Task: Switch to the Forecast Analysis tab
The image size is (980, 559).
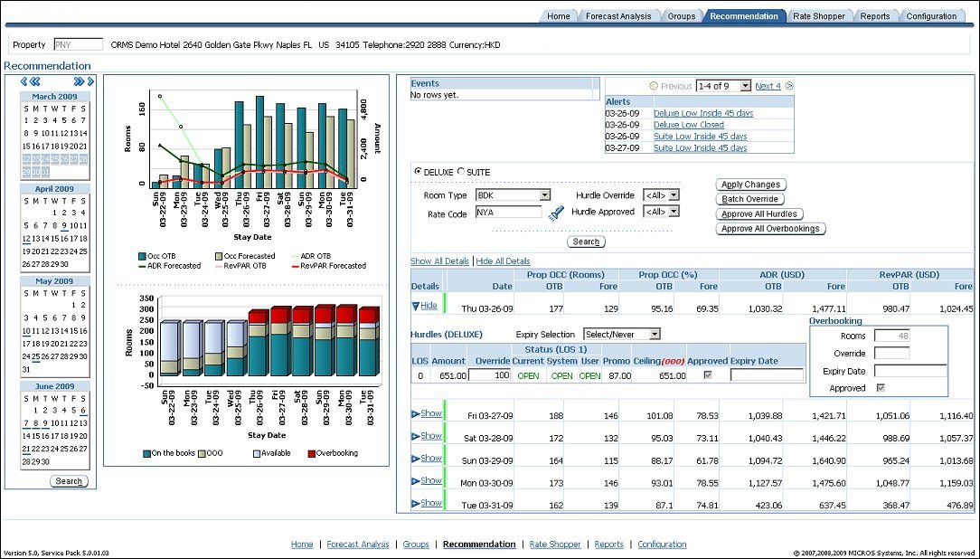Action: point(619,15)
